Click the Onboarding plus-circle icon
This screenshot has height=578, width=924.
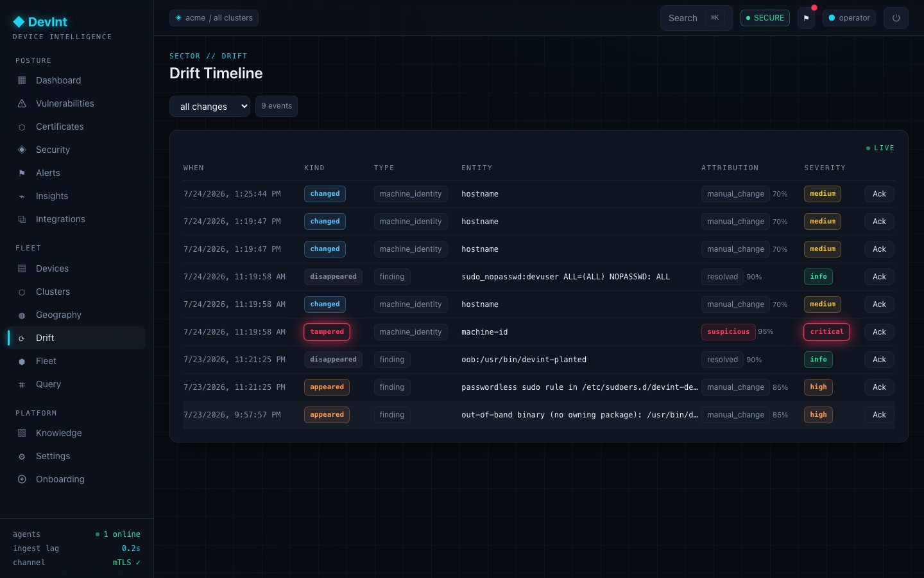[22, 479]
